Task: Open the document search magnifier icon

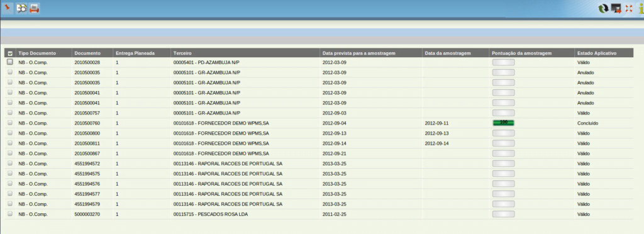Action: pyautogui.click(x=21, y=8)
